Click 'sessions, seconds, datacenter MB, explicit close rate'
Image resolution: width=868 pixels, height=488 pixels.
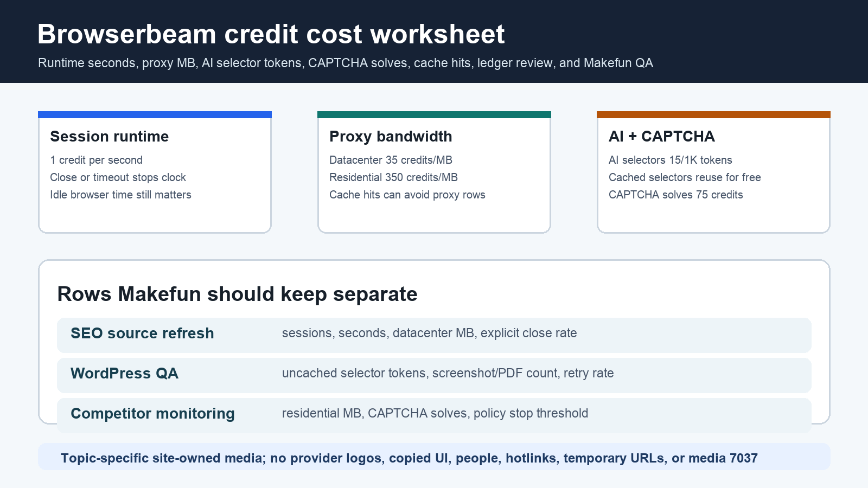click(430, 333)
